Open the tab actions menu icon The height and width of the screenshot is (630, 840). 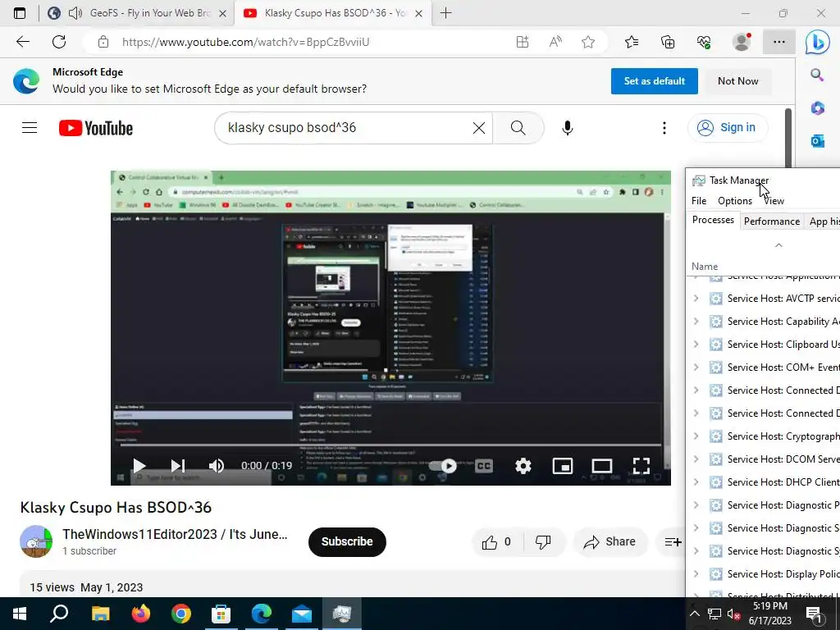pyautogui.click(x=20, y=13)
